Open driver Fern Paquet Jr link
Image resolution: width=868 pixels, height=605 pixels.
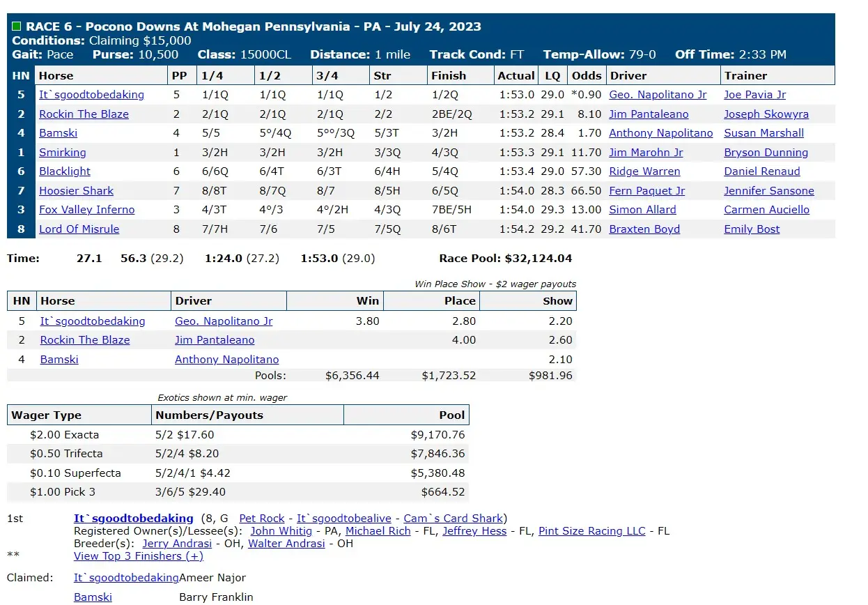647,191
